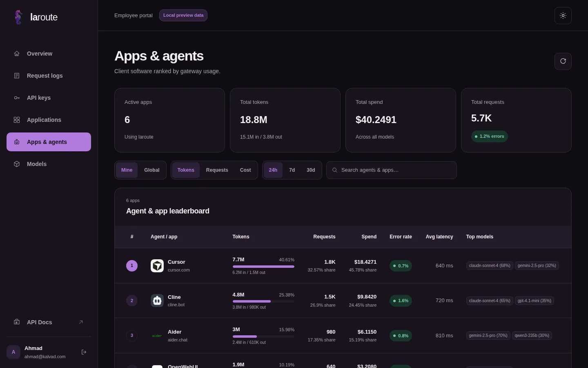Focus the Search agents & apps field
This screenshot has height=368, width=588.
tap(391, 170)
